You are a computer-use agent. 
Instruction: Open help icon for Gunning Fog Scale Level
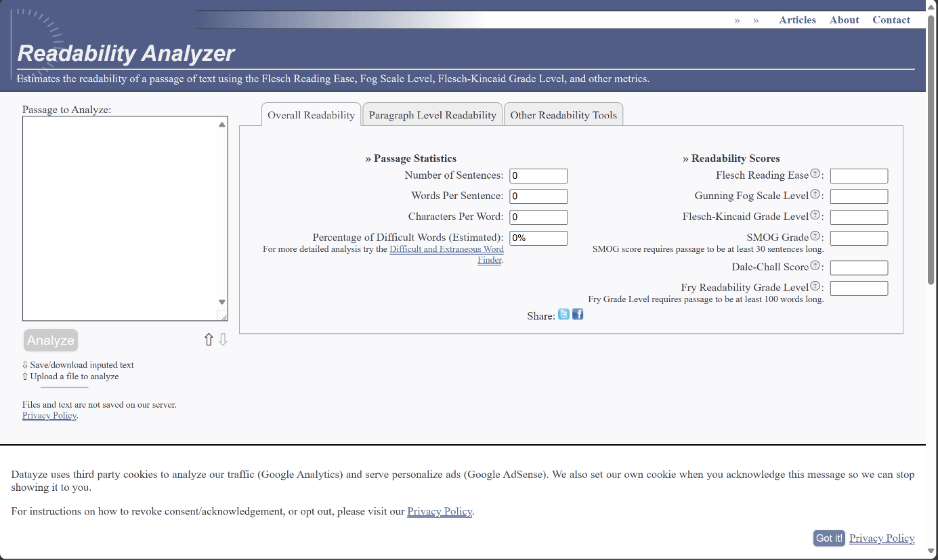pos(815,194)
